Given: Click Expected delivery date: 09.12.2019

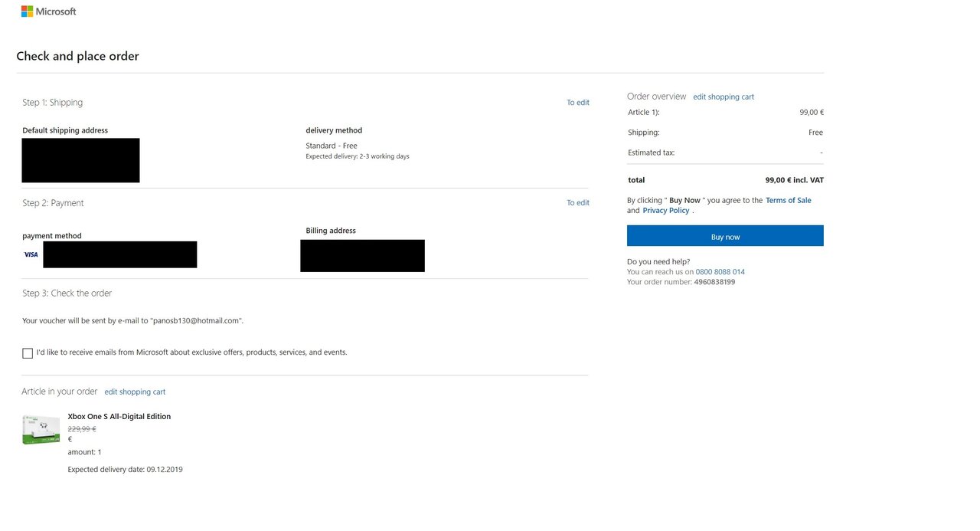Looking at the screenshot, I should click(125, 470).
